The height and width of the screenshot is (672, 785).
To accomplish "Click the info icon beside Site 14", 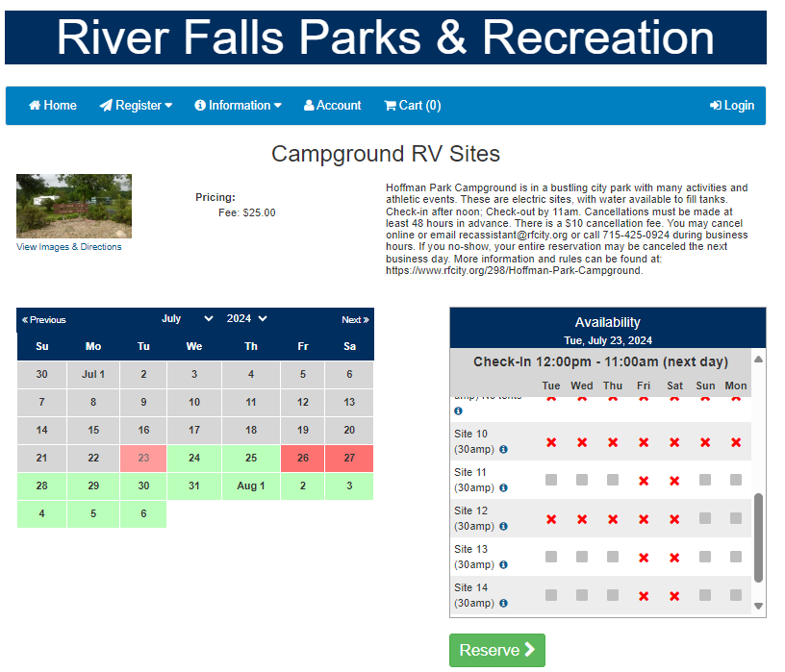I will click(503, 603).
